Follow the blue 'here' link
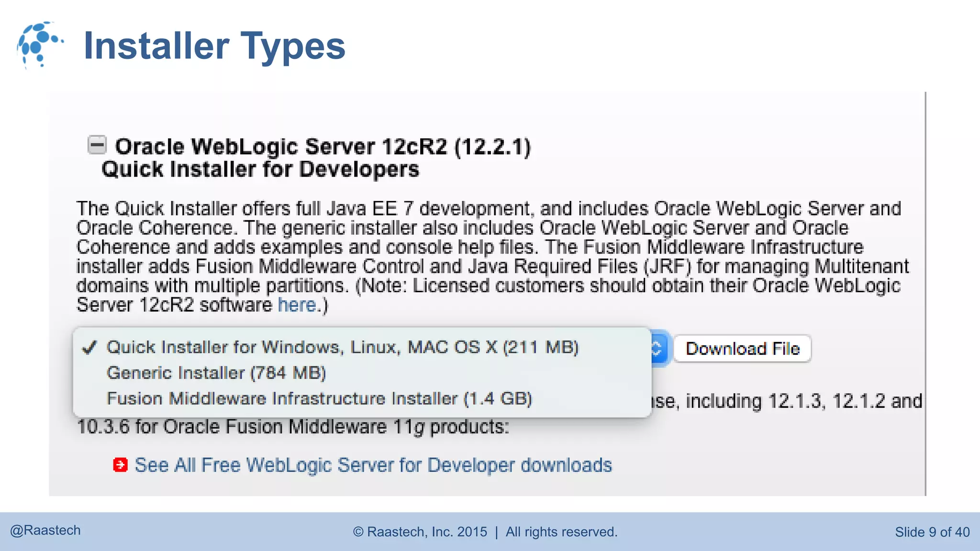 [x=297, y=305]
